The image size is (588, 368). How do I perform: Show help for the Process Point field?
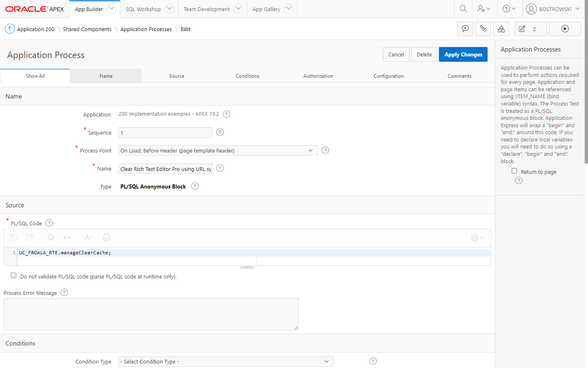[x=325, y=150]
